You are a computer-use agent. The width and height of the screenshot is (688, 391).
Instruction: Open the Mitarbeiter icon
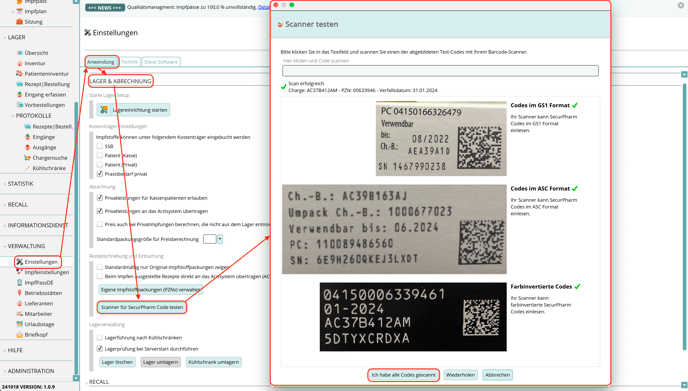pyautogui.click(x=19, y=314)
